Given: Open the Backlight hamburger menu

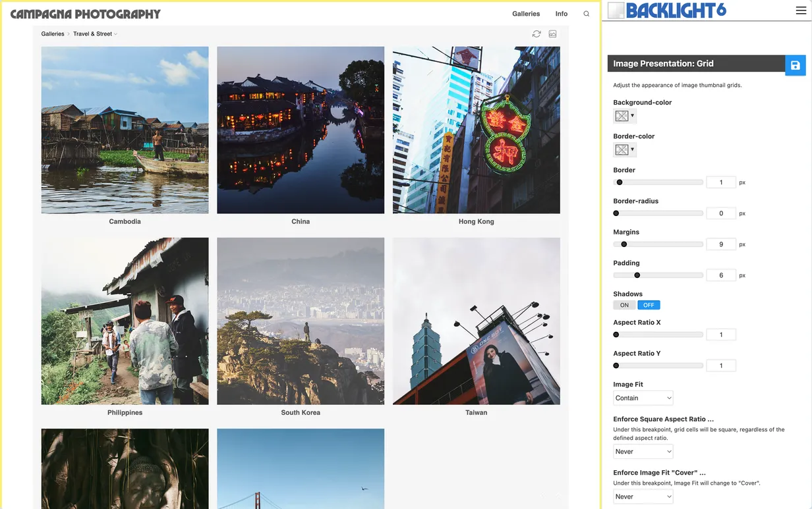Looking at the screenshot, I should click(801, 10).
